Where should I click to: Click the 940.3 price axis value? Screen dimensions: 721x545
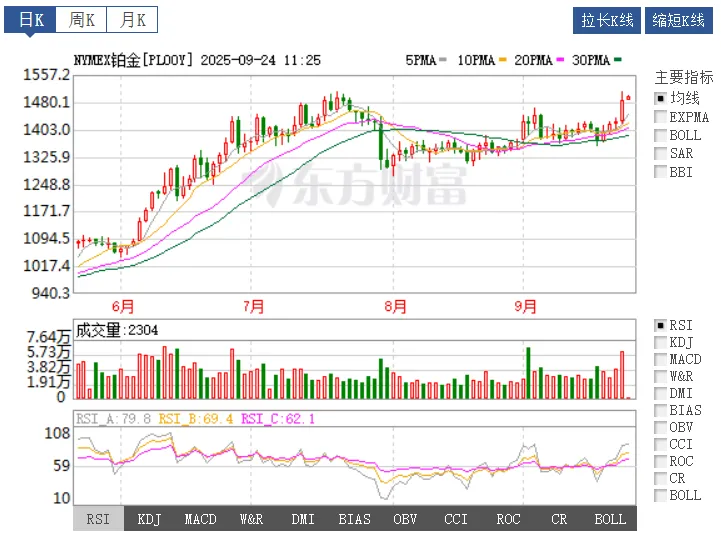point(51,293)
